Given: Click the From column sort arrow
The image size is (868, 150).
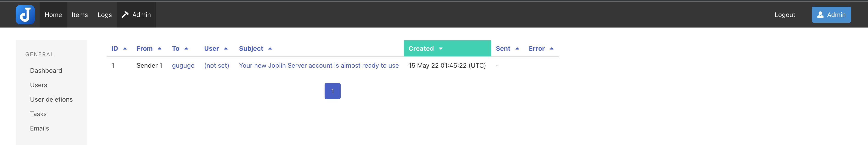Looking at the screenshot, I should (159, 49).
